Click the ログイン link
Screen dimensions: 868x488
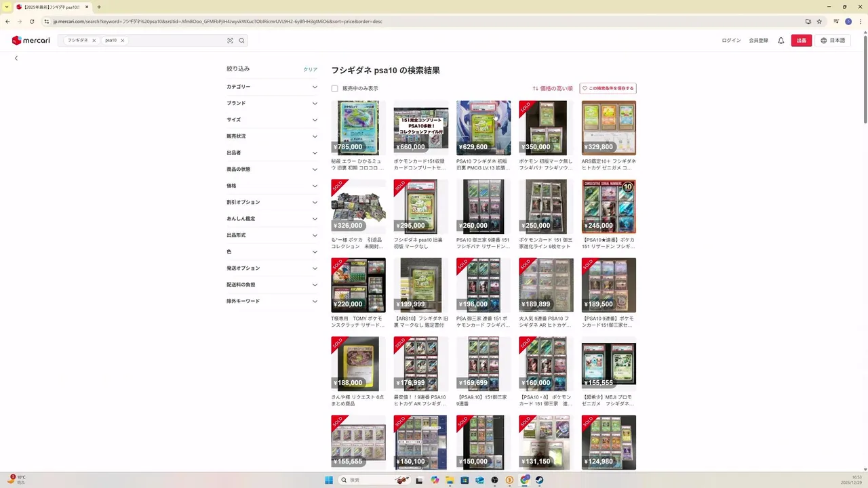(731, 41)
